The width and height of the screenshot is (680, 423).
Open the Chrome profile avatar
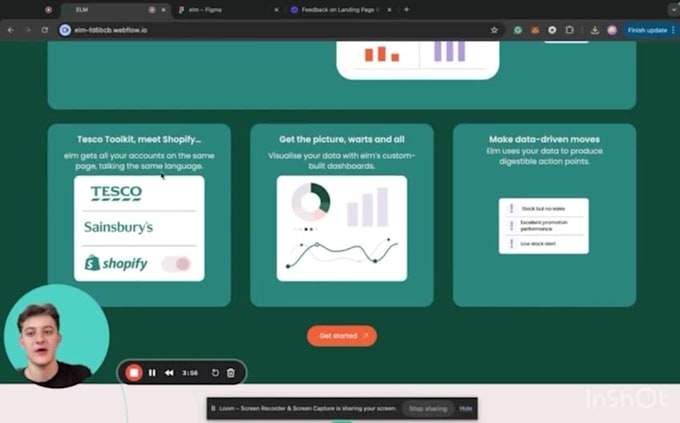tap(612, 30)
